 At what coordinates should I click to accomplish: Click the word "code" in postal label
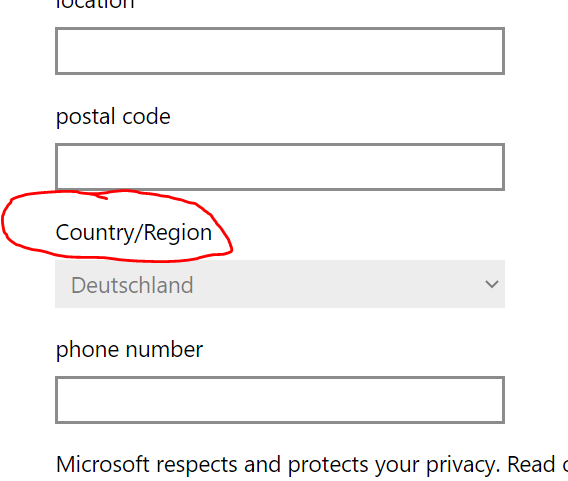click(146, 117)
